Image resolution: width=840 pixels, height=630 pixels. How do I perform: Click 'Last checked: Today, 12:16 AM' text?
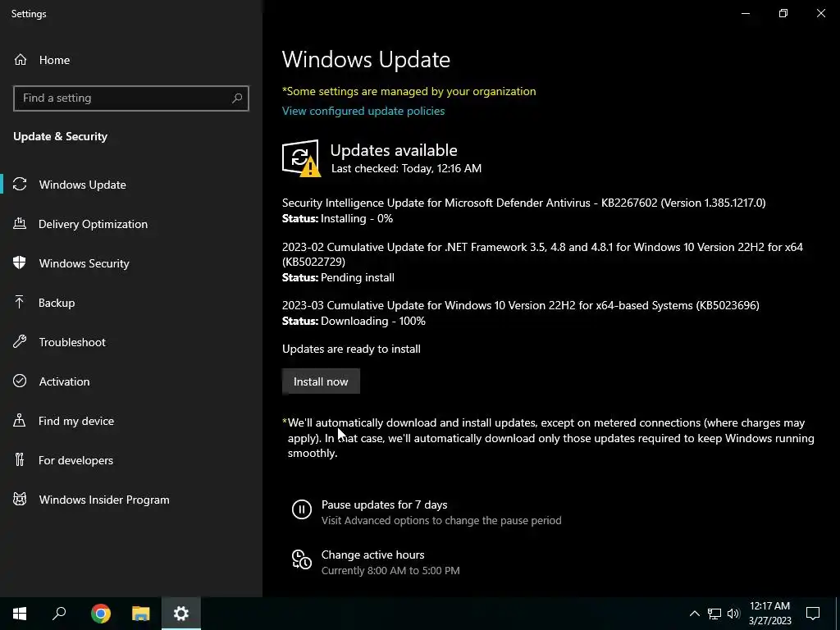tap(406, 168)
